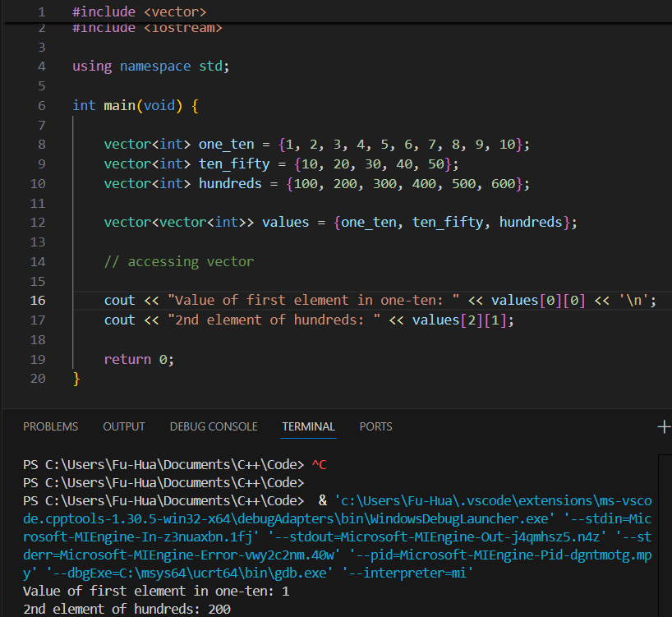Screen dimensions: 672x617
Task: Select the DEBUG CONSOLE tab
Action: [214, 426]
